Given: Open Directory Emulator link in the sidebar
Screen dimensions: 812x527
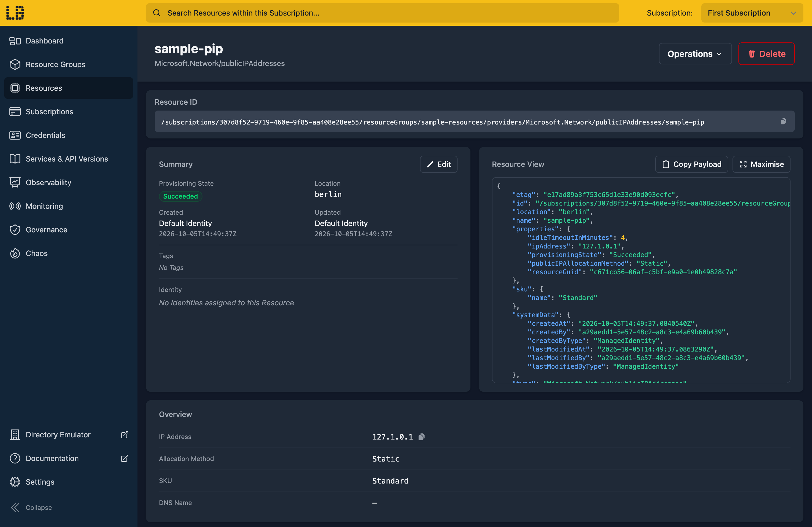Looking at the screenshot, I should (68, 435).
